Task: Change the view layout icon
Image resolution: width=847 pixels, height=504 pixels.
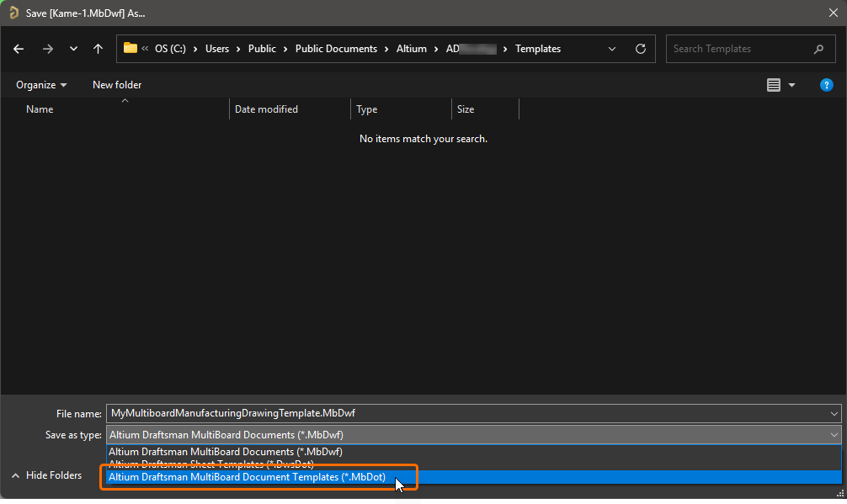Action: tap(774, 85)
